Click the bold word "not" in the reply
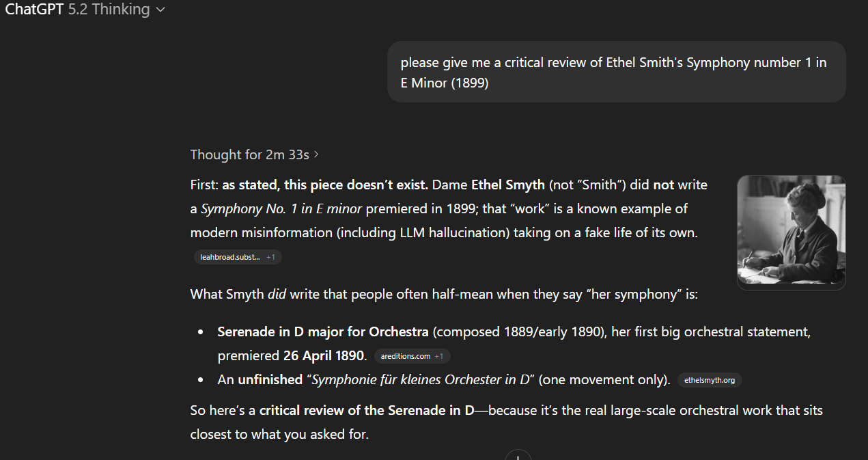The image size is (868, 460). pyautogui.click(x=663, y=185)
